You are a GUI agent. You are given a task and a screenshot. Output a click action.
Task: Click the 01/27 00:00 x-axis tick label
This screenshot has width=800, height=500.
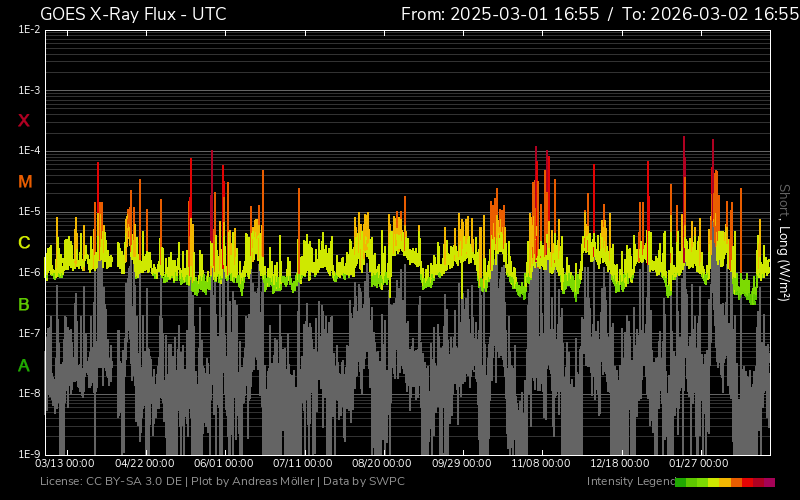pos(699,464)
